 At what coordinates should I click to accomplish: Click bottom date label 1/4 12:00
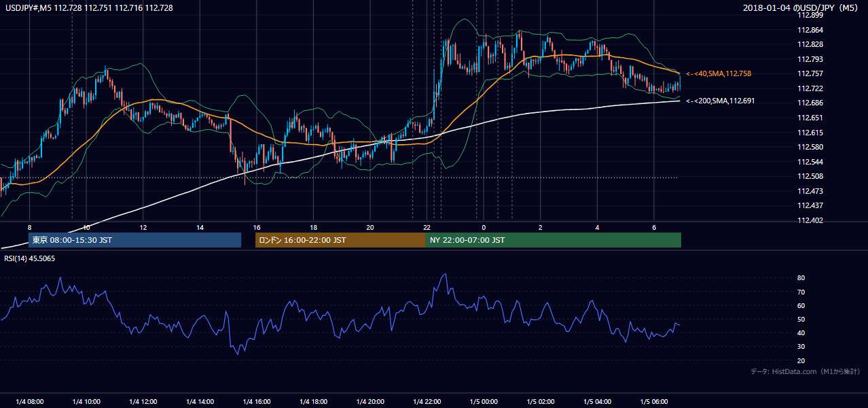click(x=143, y=402)
